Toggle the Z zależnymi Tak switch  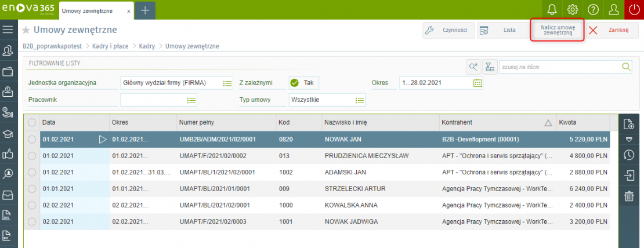coord(303,83)
